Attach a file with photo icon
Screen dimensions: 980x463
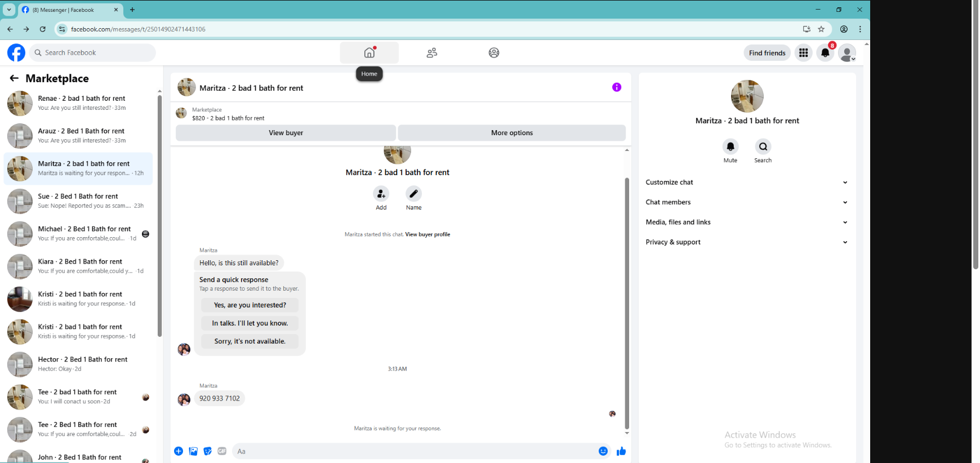[x=193, y=451]
